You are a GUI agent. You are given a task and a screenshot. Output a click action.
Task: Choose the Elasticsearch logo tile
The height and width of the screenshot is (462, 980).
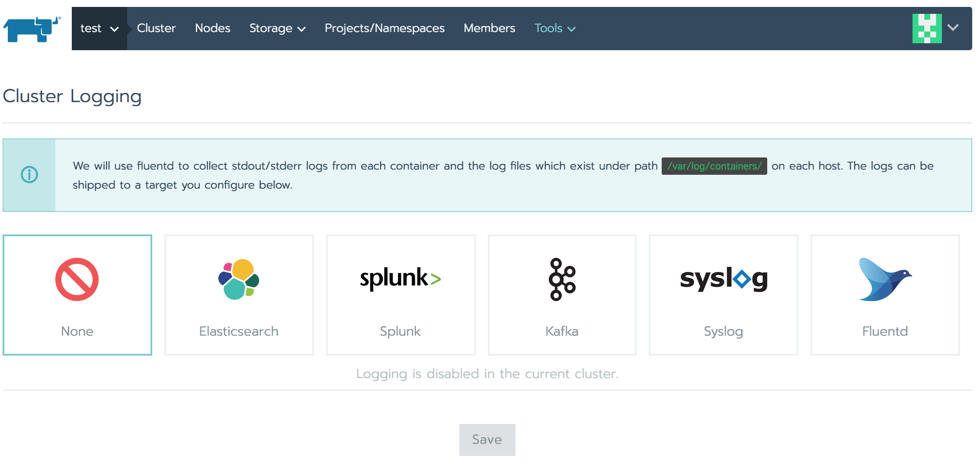(x=239, y=279)
